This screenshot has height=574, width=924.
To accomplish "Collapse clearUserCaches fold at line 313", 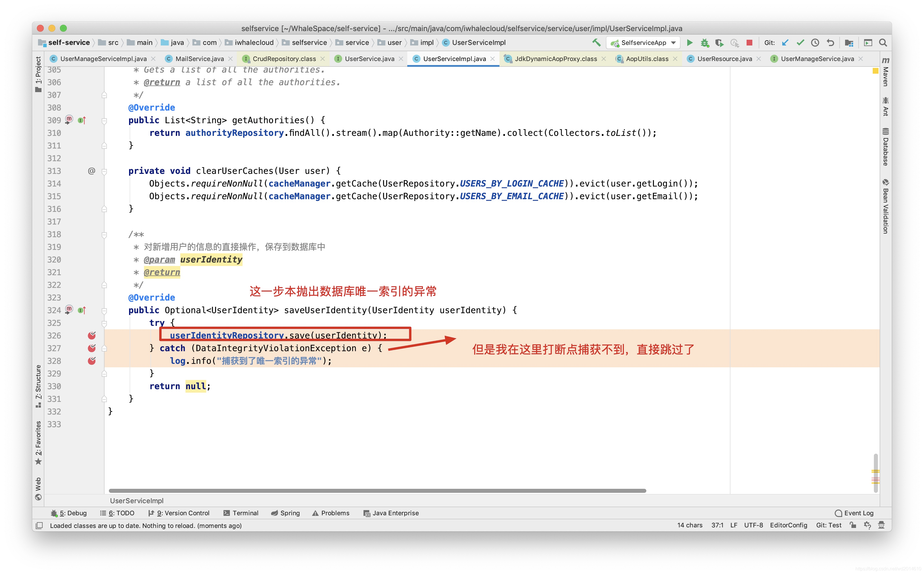I will [104, 171].
